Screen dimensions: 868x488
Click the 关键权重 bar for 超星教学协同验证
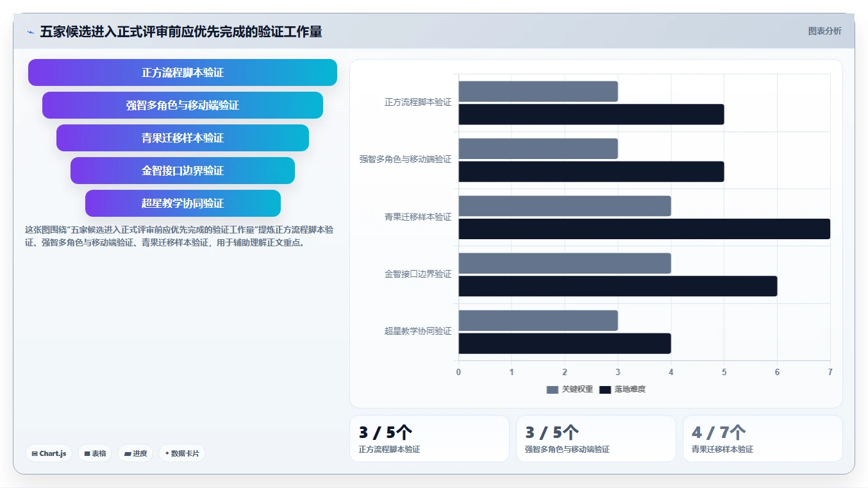[x=538, y=321]
